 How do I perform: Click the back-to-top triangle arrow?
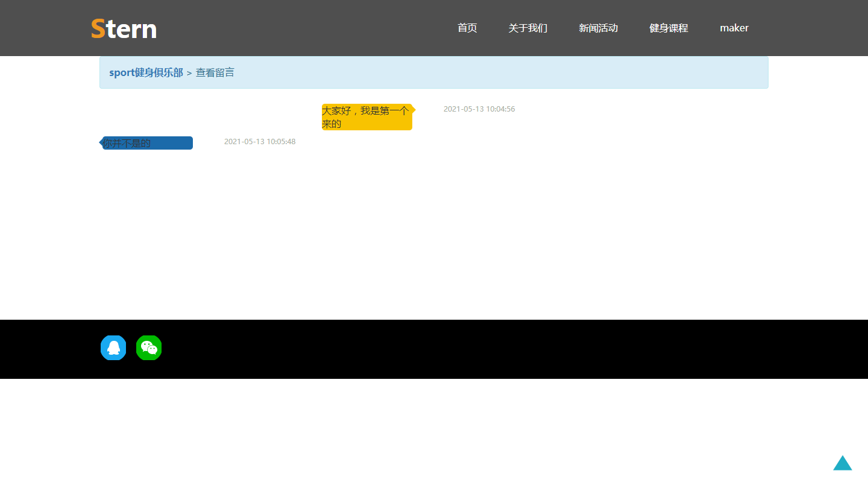coord(843,463)
